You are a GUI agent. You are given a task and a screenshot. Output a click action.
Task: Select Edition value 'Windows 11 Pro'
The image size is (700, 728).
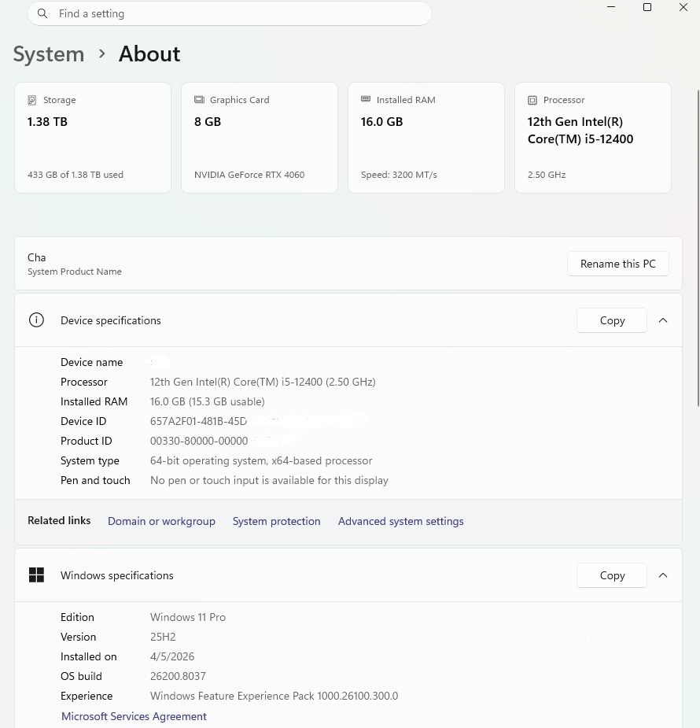click(188, 617)
